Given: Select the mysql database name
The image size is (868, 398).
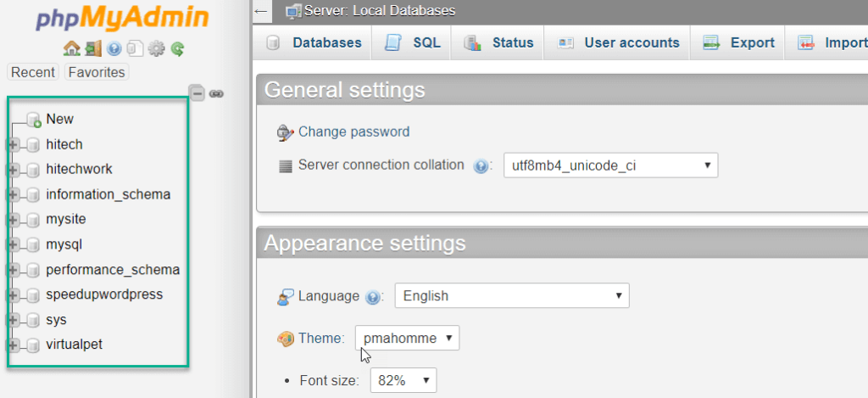Looking at the screenshot, I should [x=64, y=244].
